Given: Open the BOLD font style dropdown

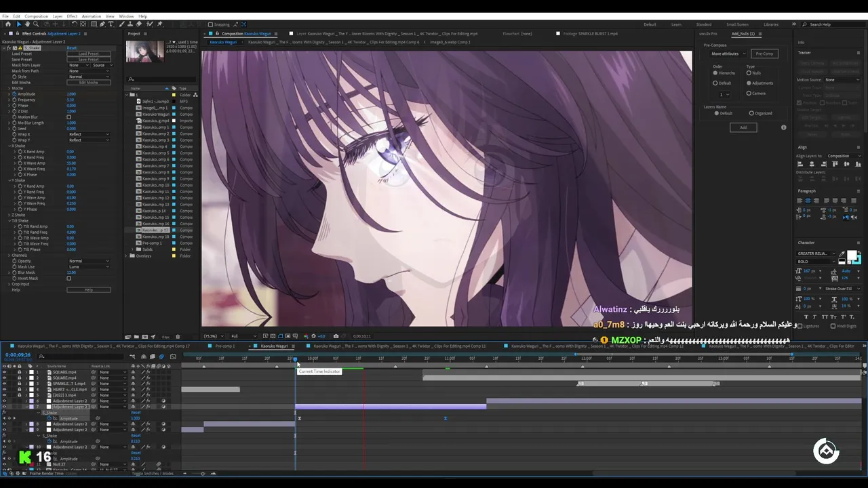Looking at the screenshot, I should (x=816, y=262).
